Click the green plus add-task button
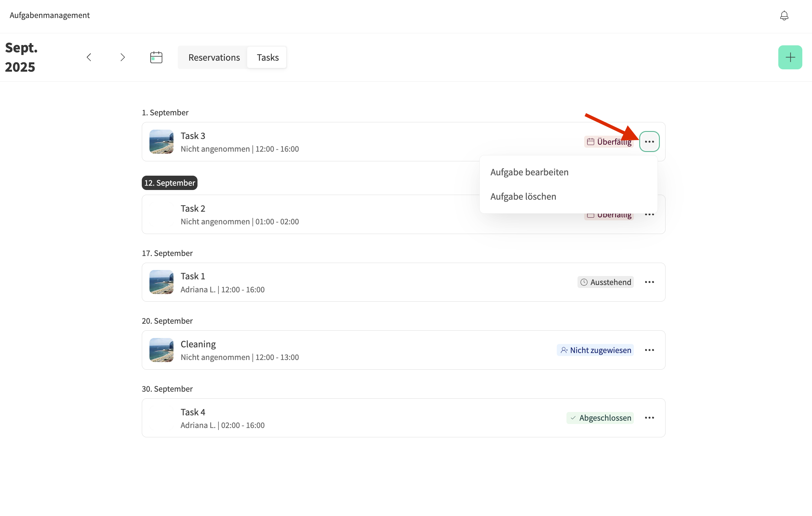 pyautogui.click(x=790, y=57)
